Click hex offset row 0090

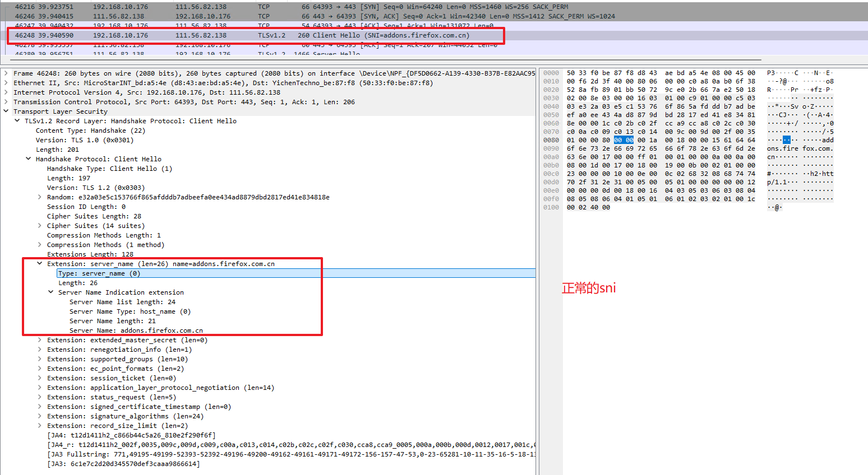tap(551, 148)
